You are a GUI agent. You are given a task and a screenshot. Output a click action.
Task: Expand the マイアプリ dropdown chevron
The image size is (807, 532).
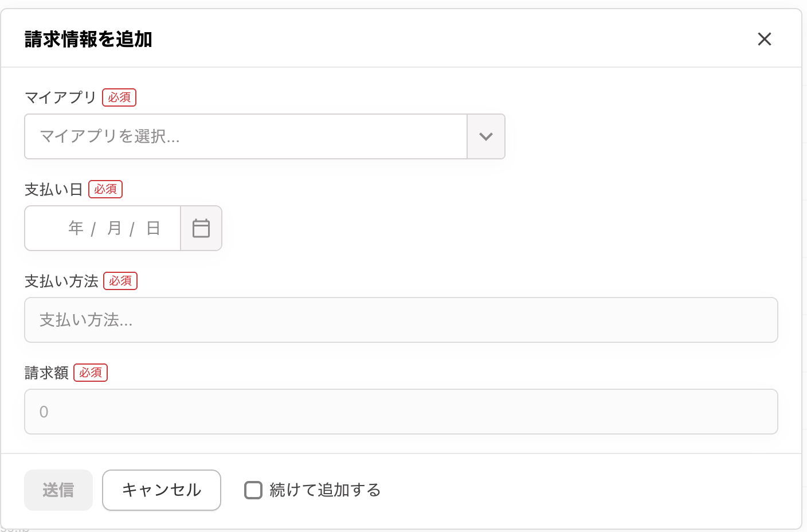pyautogui.click(x=486, y=136)
